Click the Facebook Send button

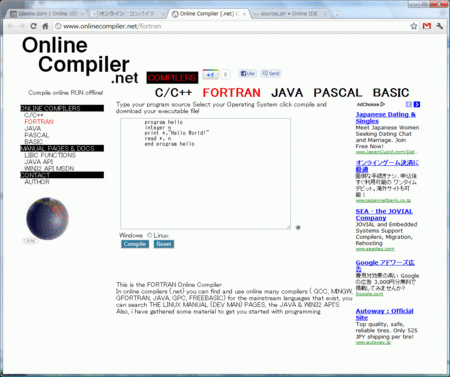click(270, 73)
